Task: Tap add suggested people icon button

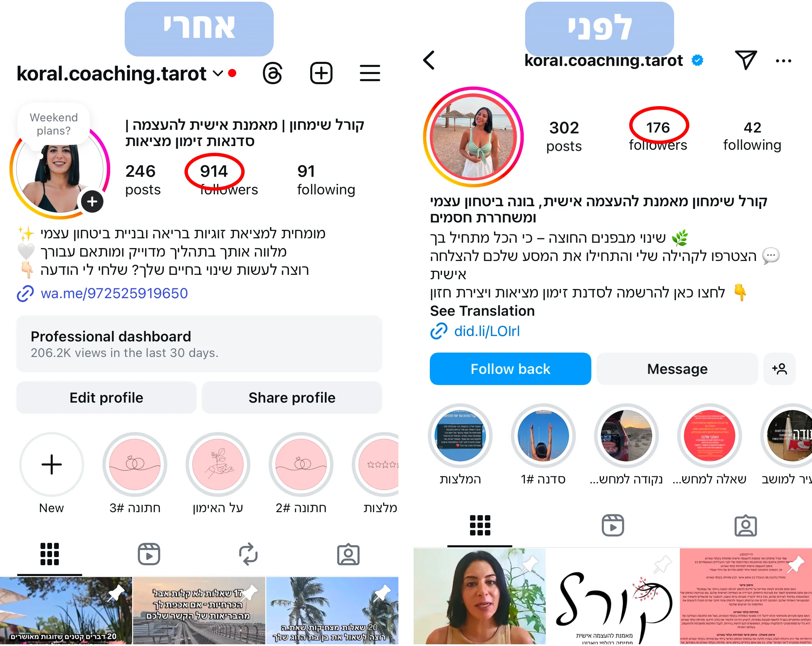Action: click(x=779, y=369)
